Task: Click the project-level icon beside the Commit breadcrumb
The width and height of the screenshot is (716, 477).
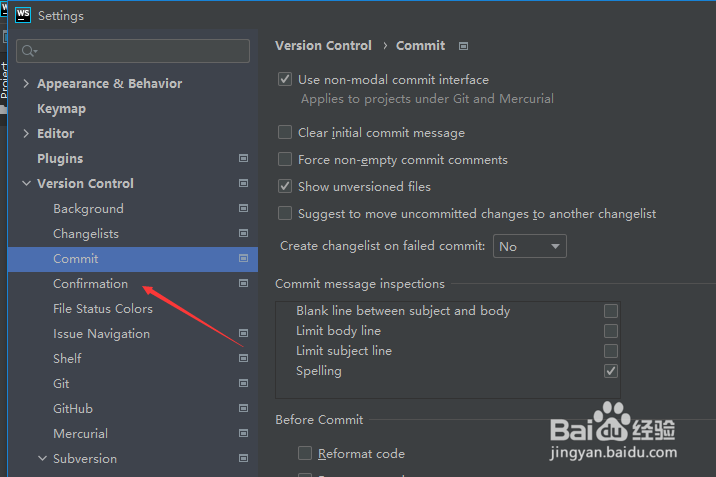Action: [x=463, y=46]
